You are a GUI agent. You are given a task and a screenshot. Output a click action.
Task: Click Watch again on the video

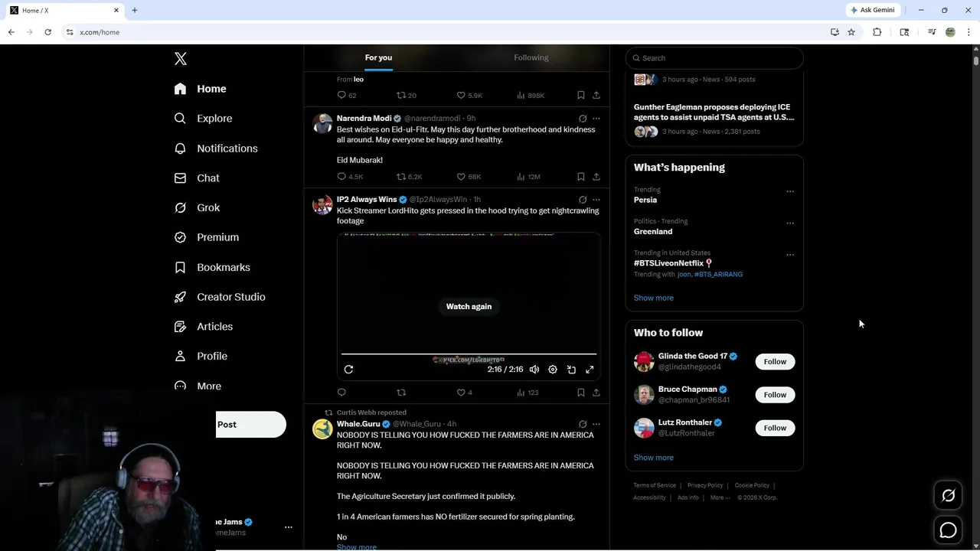[469, 306]
